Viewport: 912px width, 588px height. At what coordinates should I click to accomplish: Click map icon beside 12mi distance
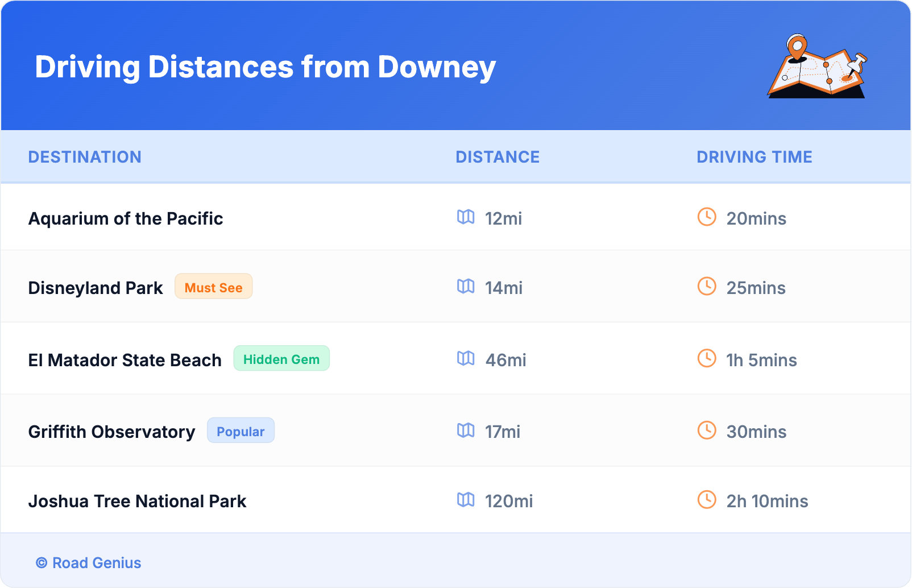(466, 217)
